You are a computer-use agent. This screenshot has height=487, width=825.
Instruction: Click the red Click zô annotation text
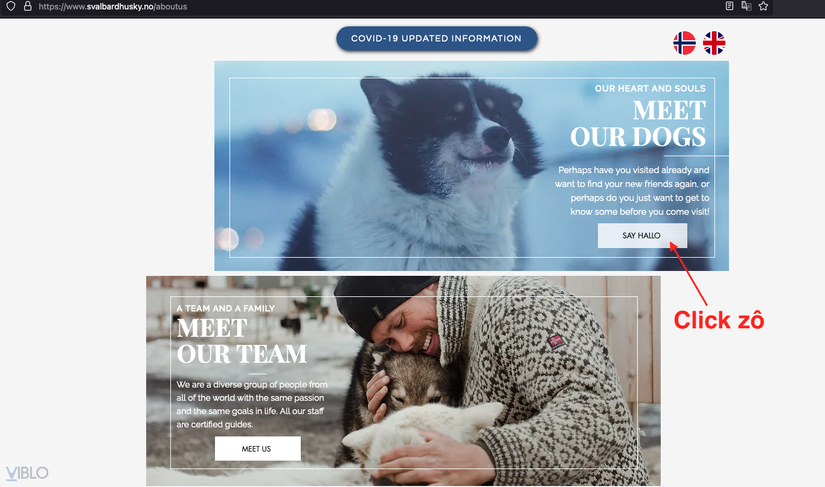click(719, 320)
